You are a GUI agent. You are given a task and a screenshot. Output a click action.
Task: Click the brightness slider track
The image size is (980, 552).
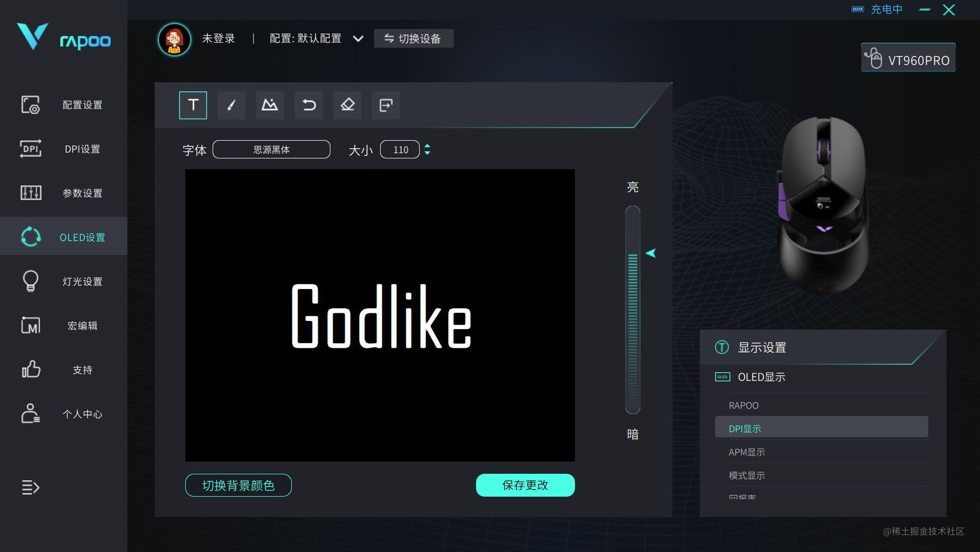[x=633, y=310]
